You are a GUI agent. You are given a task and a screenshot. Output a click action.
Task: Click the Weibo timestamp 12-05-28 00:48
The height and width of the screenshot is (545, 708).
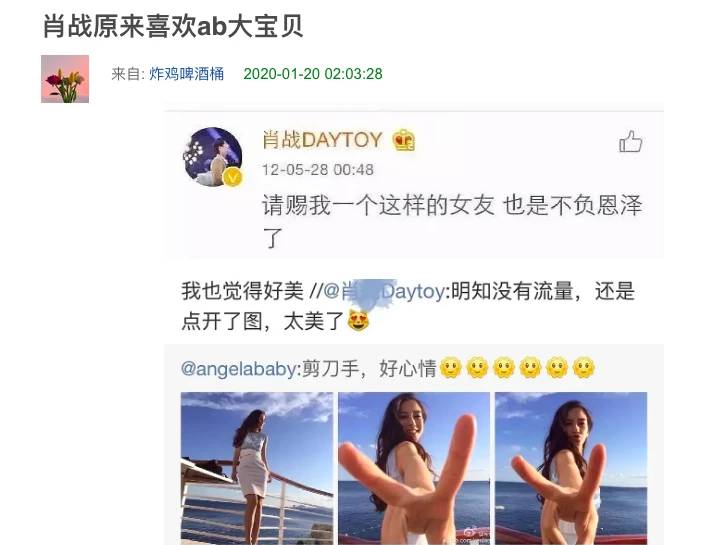click(x=318, y=170)
